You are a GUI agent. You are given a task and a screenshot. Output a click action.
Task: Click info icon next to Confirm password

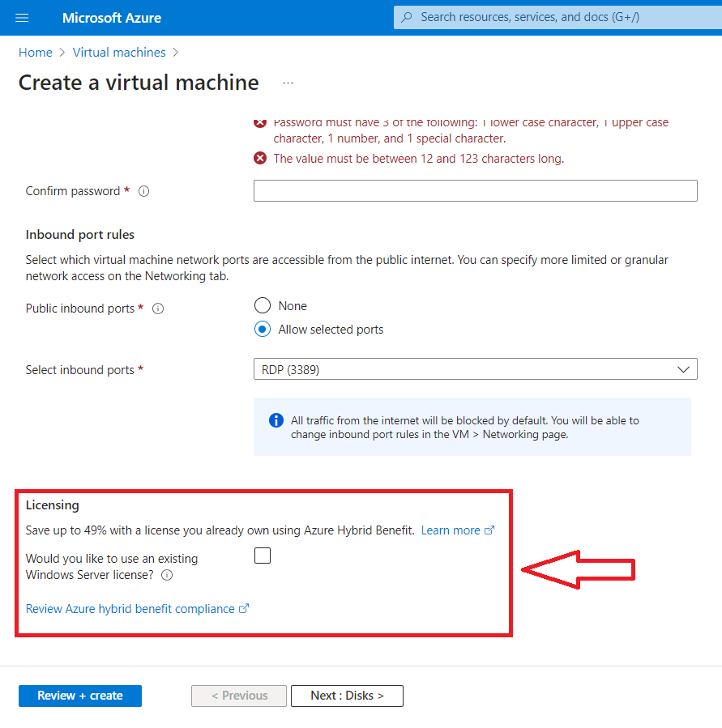pyautogui.click(x=143, y=192)
